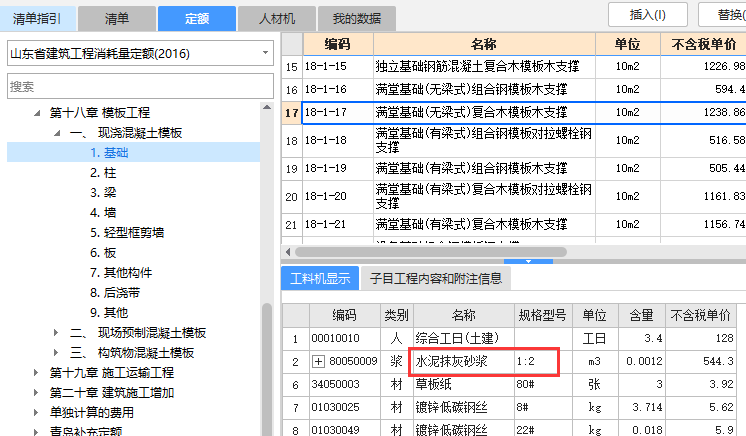This screenshot has height=436, width=746.
Task: Click the 00010010 code cell
Action: [345, 338]
